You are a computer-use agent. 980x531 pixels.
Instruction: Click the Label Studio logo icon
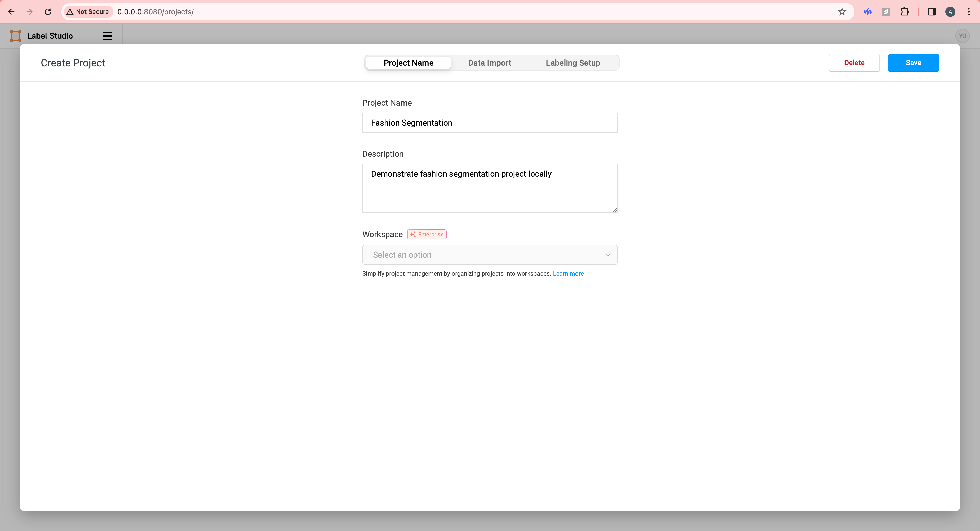tap(16, 36)
